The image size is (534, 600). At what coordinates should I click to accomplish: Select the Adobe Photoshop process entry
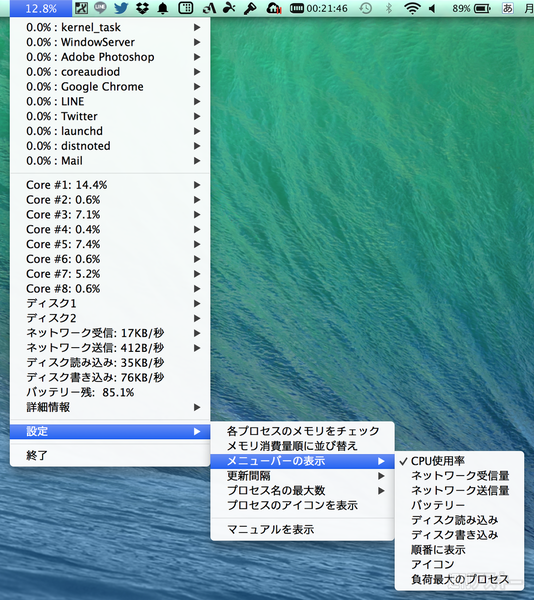tap(110, 57)
